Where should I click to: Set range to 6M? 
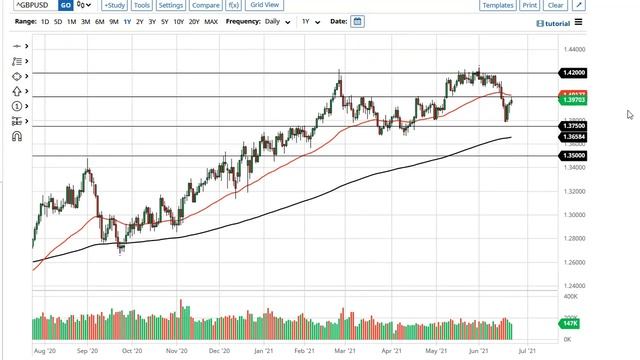100,22
